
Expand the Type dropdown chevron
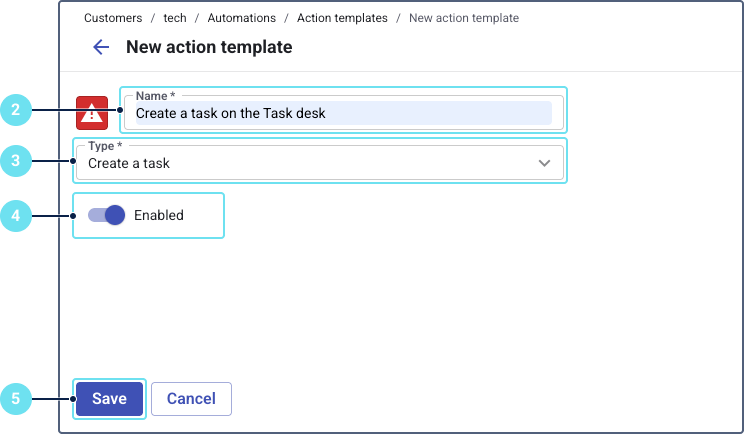click(x=545, y=163)
